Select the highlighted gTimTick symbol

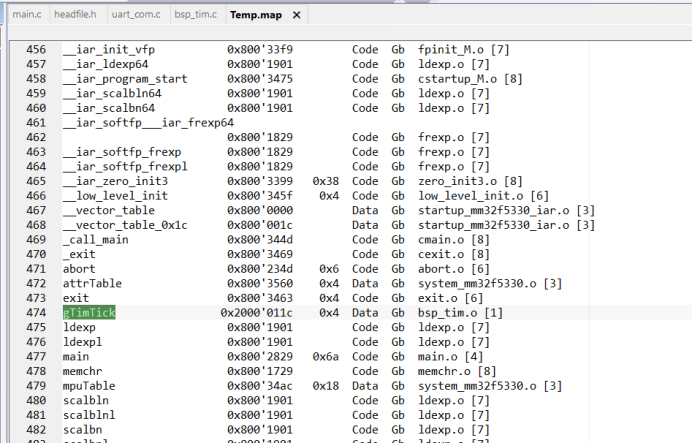click(x=89, y=313)
